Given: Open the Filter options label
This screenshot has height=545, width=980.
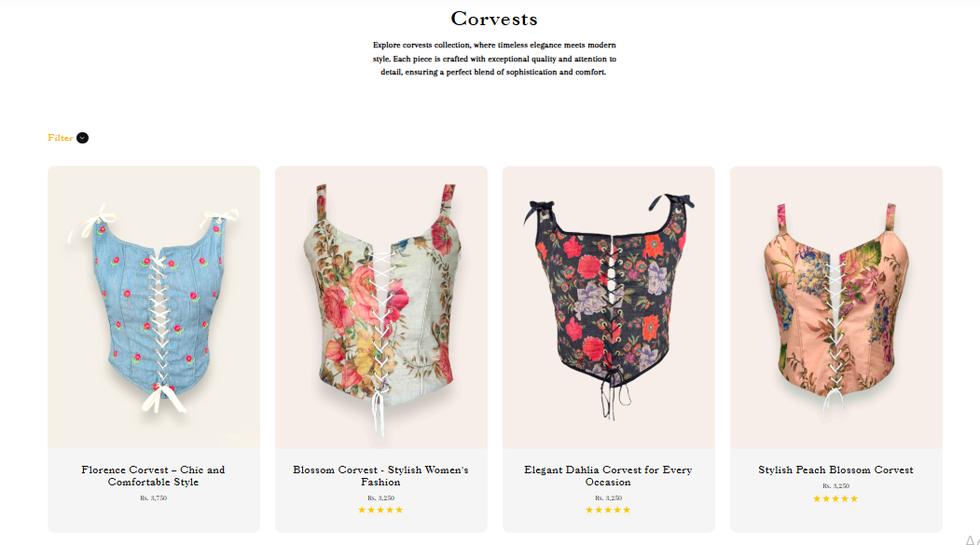Looking at the screenshot, I should 60,138.
